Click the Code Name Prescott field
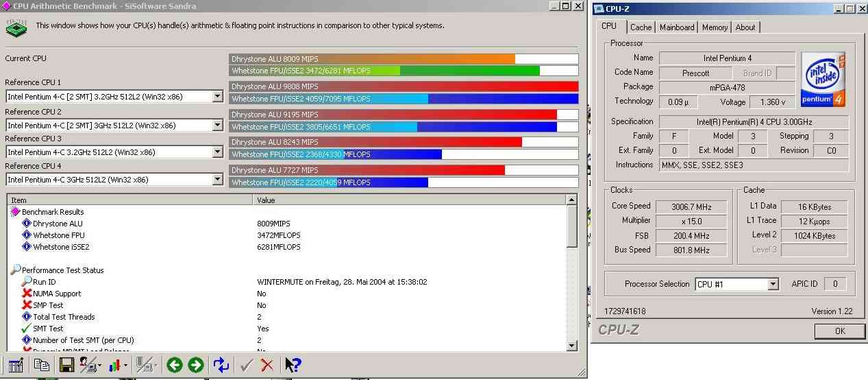 tap(696, 73)
